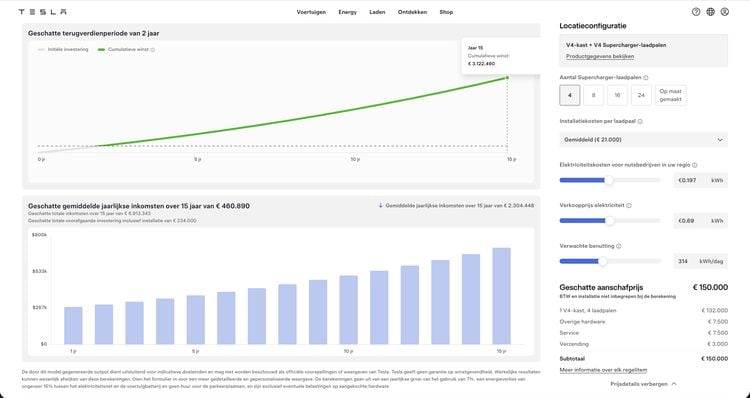
Task: Collapse Prijsdetails verbergen chevron
Action: [674, 384]
